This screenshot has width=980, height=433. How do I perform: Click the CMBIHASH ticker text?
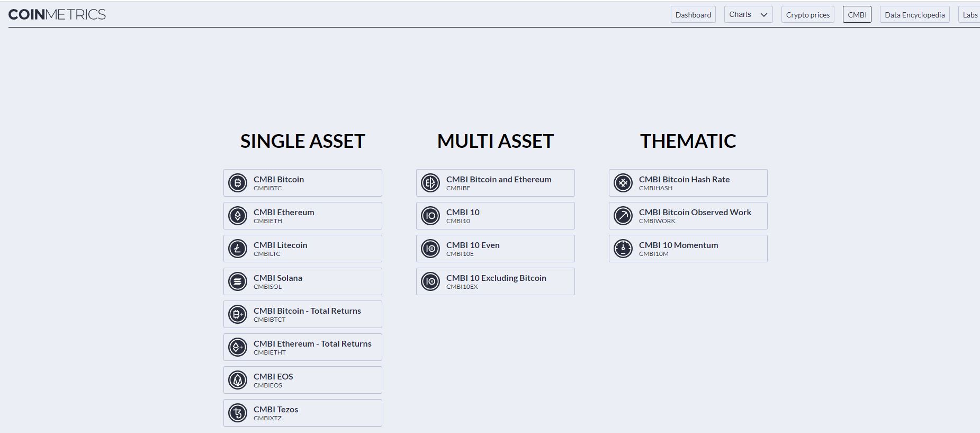point(655,188)
